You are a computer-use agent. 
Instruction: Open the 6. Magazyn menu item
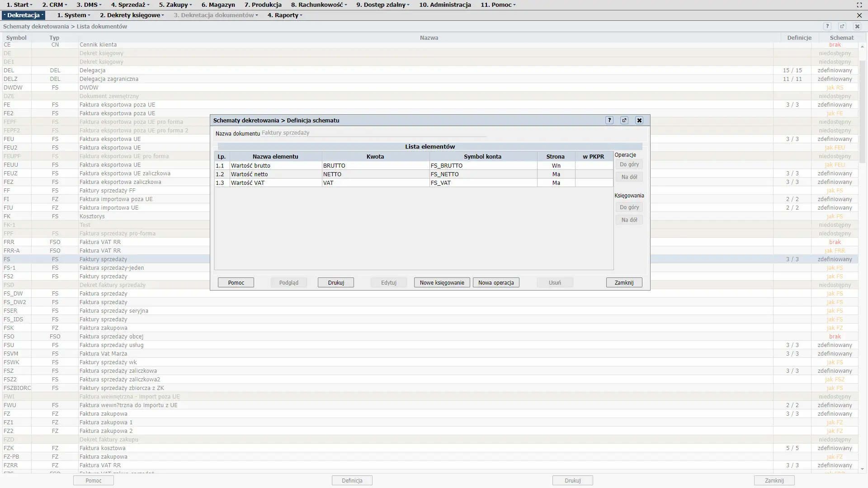[218, 5]
